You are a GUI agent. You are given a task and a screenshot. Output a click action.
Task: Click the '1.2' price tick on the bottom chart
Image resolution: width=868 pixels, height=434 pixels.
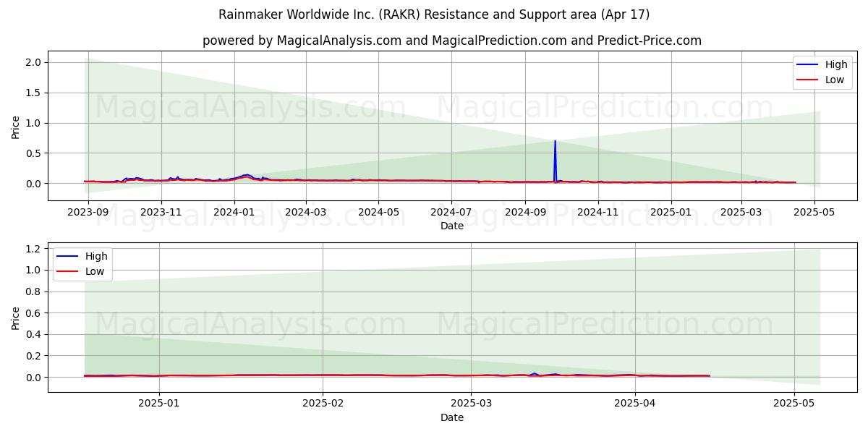[35, 249]
